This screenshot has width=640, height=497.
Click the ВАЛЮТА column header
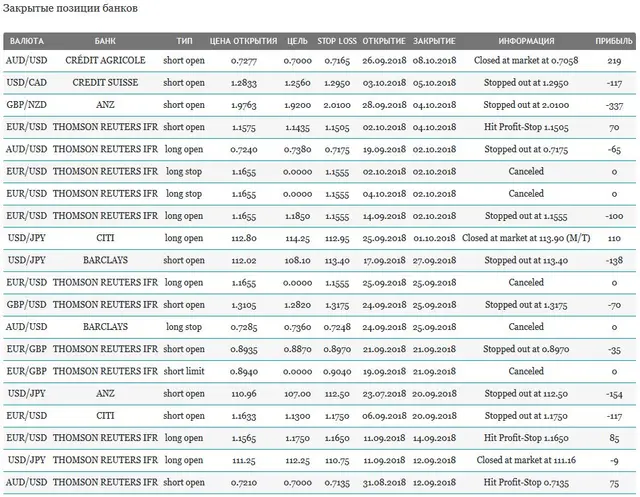pyautogui.click(x=27, y=41)
